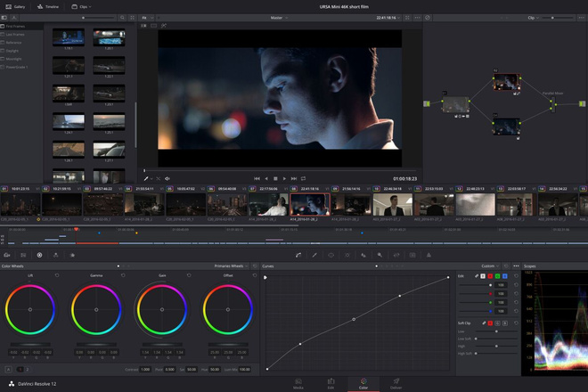
Task: Enable the blue curve Edit channel button
Action: pyautogui.click(x=505, y=276)
